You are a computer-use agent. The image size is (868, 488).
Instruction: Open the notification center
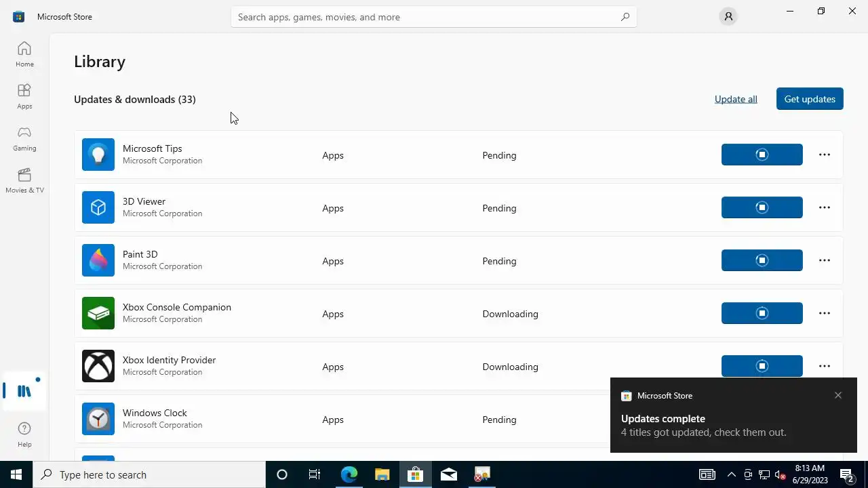click(847, 474)
